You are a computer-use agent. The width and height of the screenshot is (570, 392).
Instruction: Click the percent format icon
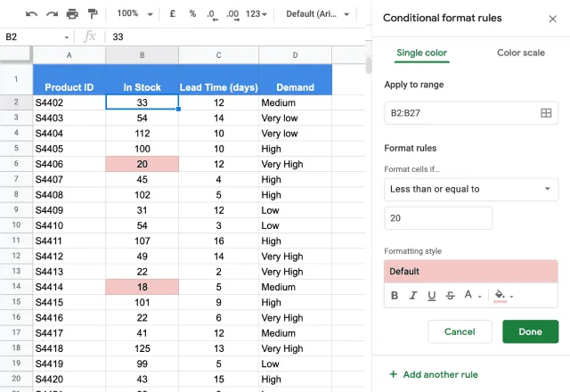(x=192, y=14)
